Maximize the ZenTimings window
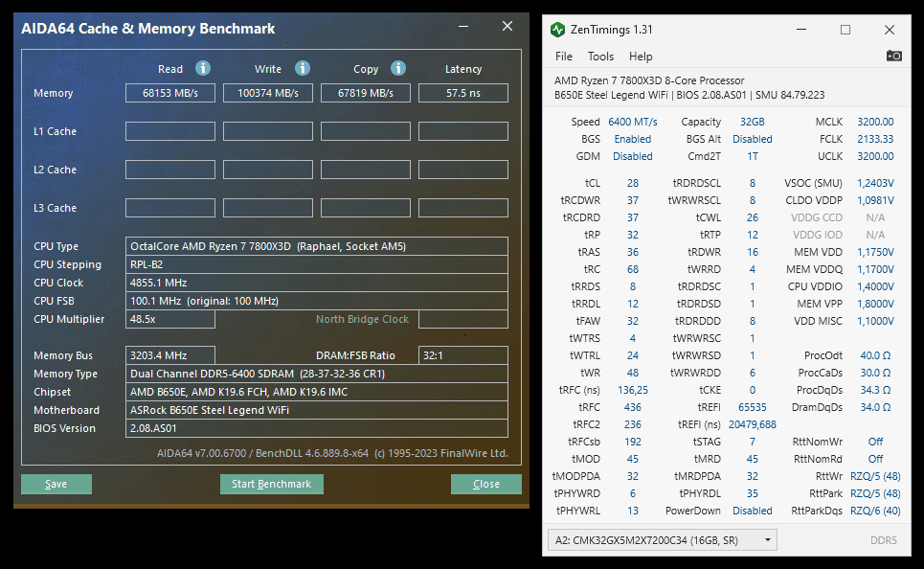This screenshot has width=924, height=569. [x=845, y=30]
